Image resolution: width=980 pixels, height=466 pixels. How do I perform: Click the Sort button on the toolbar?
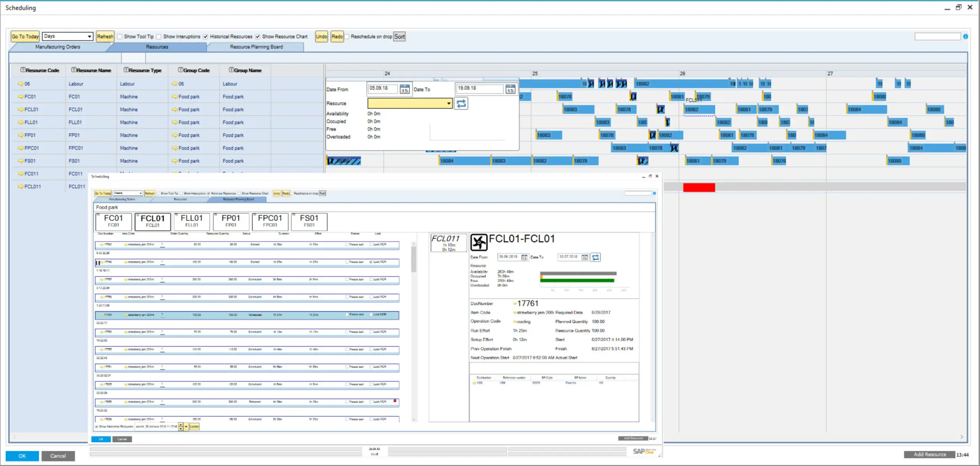(x=399, y=36)
